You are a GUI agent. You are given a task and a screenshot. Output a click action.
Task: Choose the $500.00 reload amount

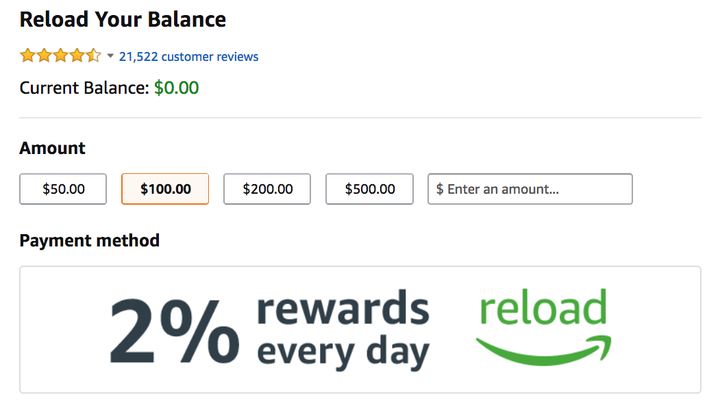(x=370, y=189)
